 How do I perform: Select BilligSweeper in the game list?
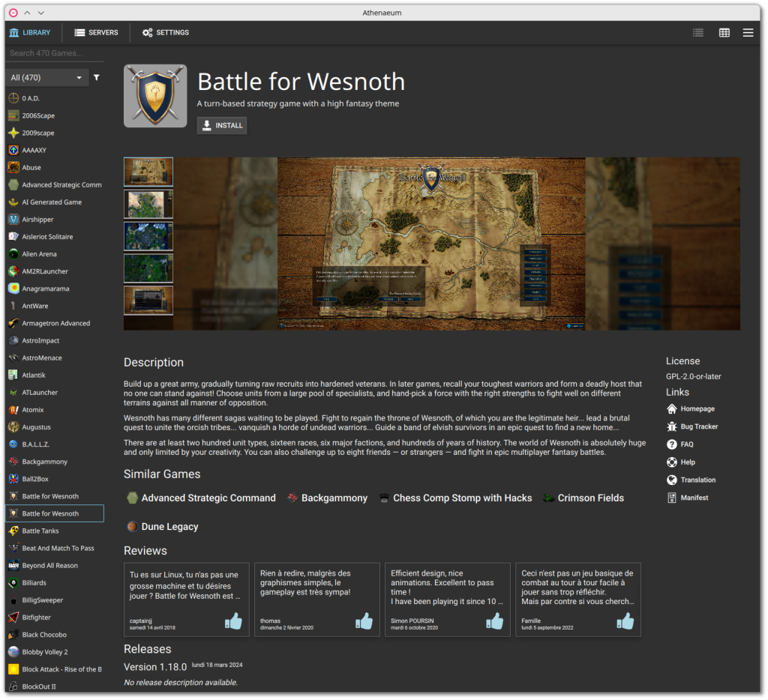click(54, 600)
